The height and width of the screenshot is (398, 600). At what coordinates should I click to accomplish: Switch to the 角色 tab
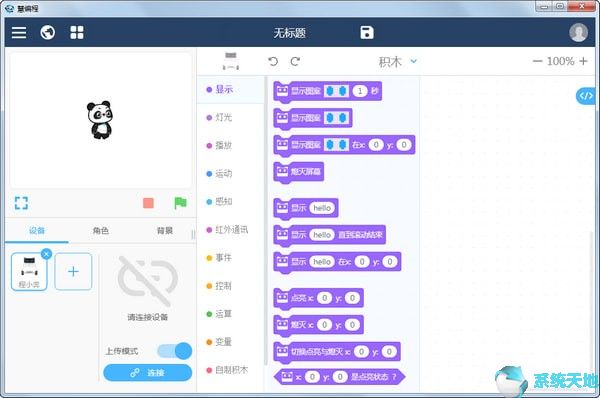[100, 230]
